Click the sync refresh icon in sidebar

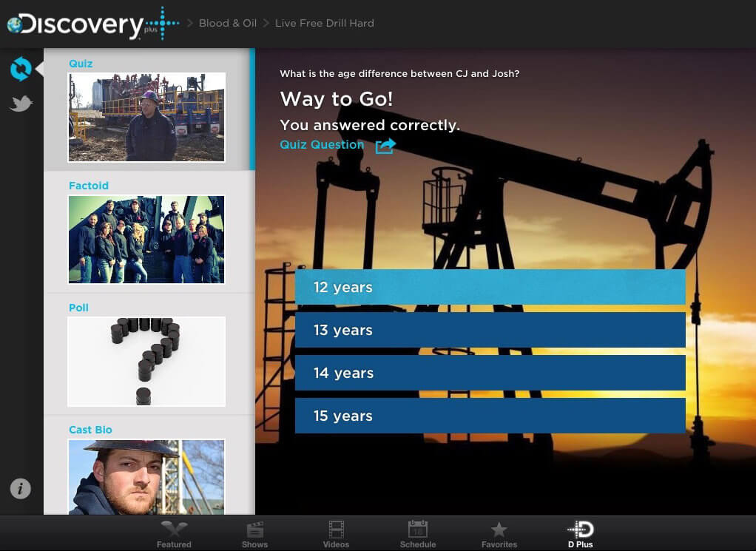click(x=21, y=69)
